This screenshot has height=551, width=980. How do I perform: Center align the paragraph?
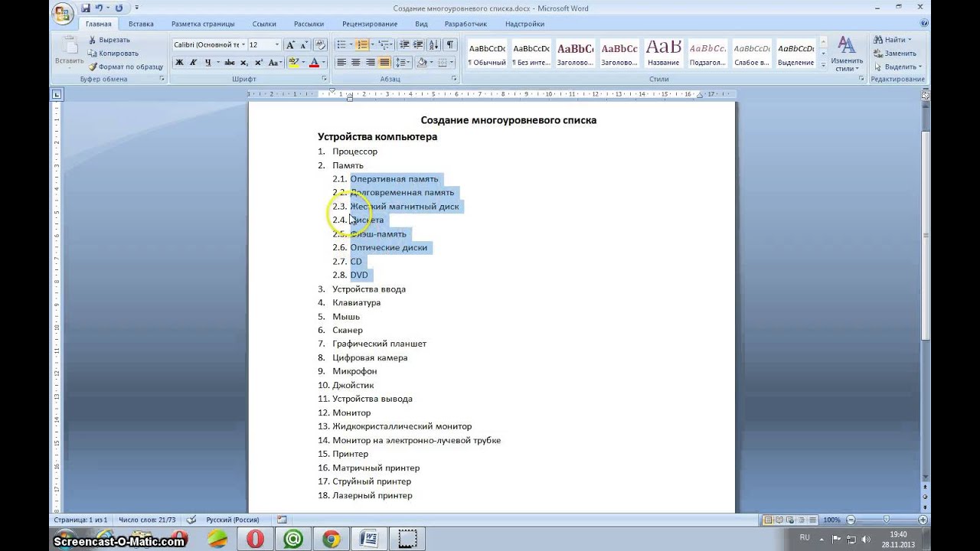point(355,63)
